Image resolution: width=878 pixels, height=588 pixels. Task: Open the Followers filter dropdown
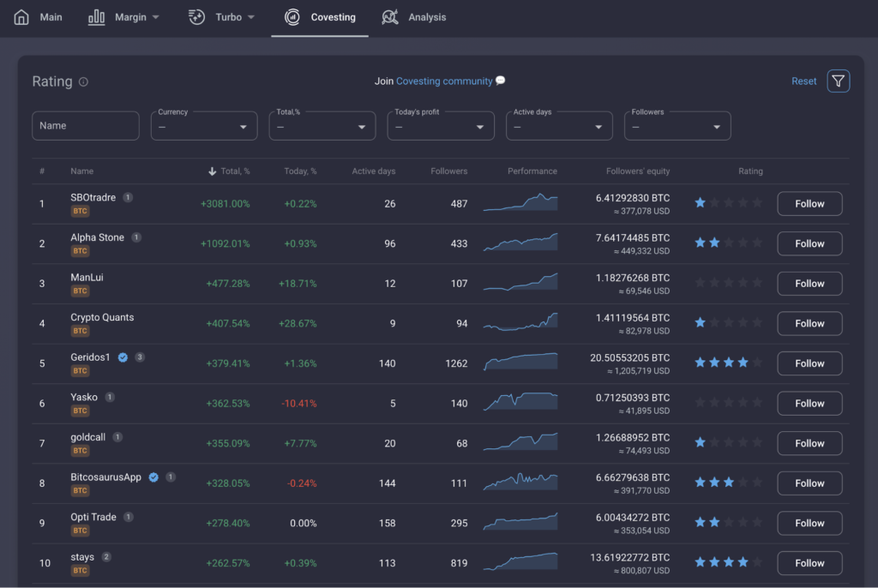(677, 125)
